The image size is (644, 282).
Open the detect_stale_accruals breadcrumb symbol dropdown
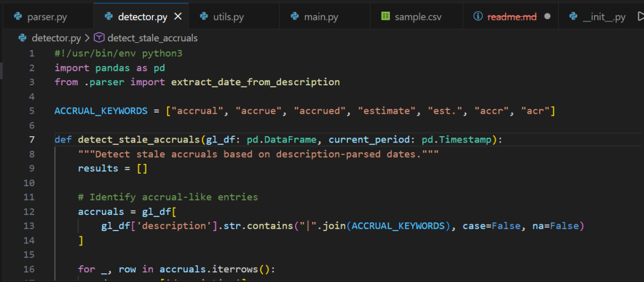point(152,38)
